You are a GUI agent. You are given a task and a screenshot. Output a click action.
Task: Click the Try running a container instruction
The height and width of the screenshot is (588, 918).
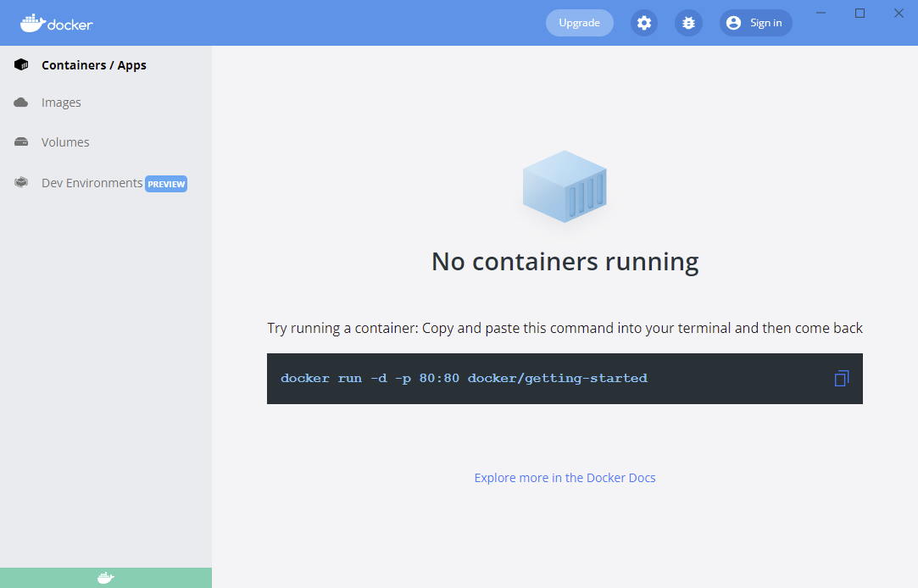coord(565,328)
